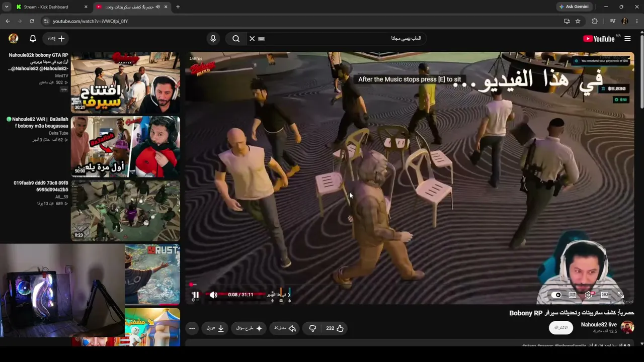644x362 pixels.
Task: Start voice search with the microphone
Action: click(213, 39)
